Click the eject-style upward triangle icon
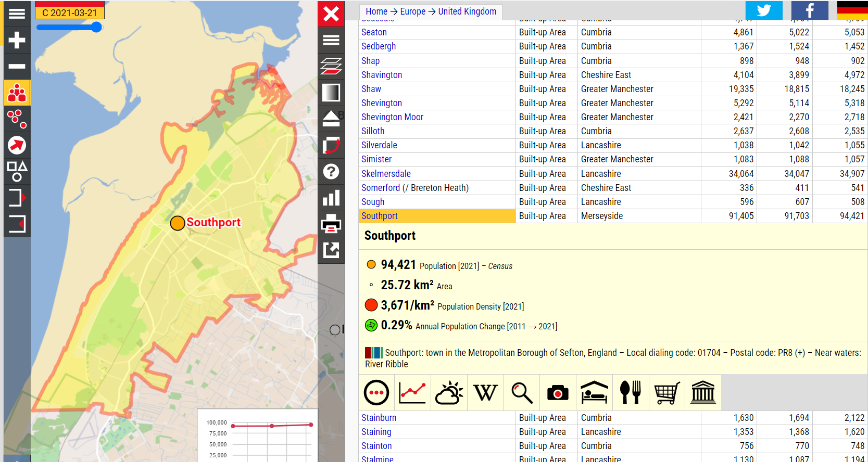Screen dimensions: 868x462 pyautogui.click(x=331, y=119)
